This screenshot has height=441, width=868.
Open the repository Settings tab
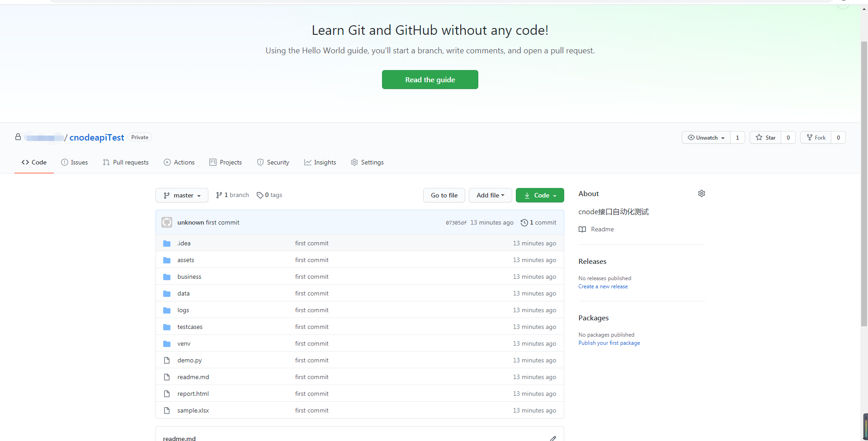[367, 162]
